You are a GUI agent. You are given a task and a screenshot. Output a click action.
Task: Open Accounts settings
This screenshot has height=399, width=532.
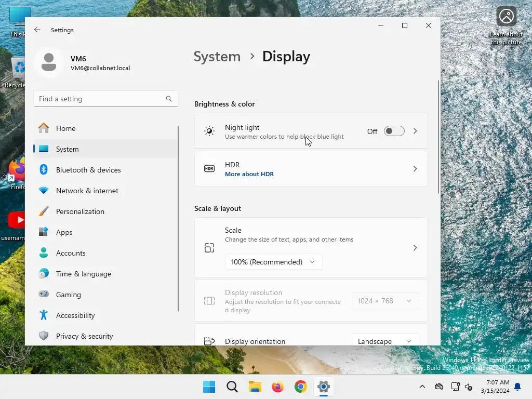106,253
